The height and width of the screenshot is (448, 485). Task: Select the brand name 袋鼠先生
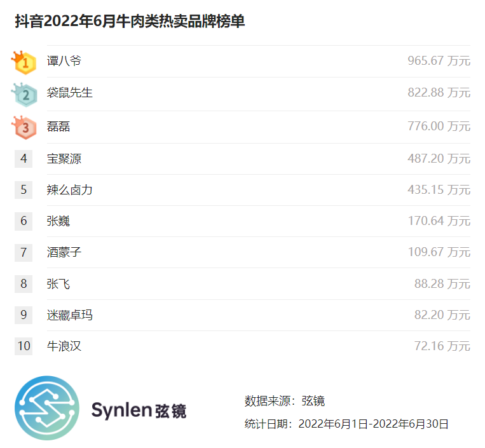[70, 93]
